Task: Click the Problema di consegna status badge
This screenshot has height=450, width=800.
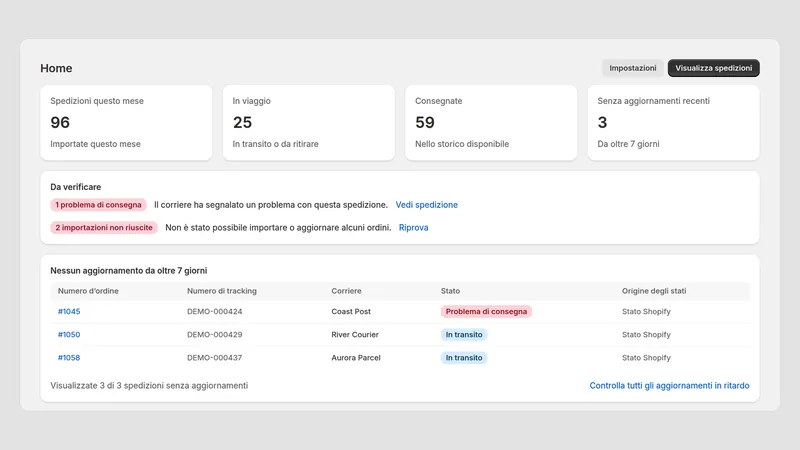Action: pyautogui.click(x=486, y=311)
